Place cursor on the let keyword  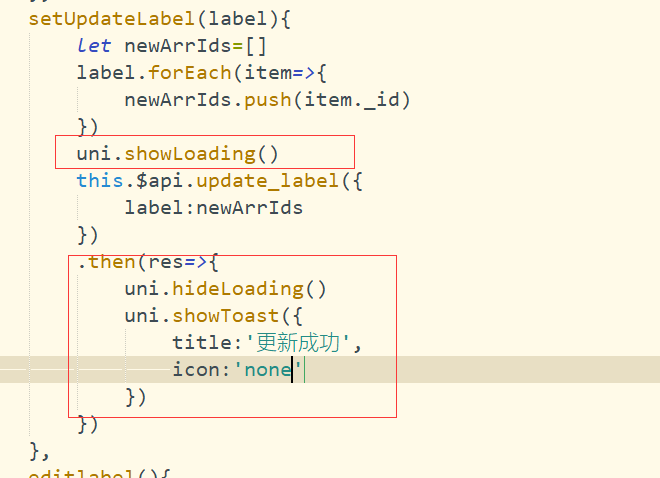[94, 45]
